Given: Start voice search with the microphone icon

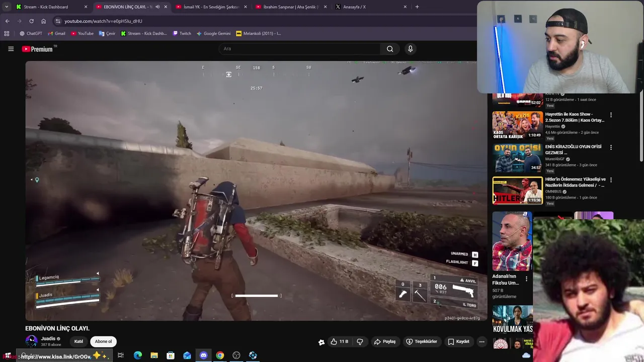Looking at the screenshot, I should pos(410,49).
